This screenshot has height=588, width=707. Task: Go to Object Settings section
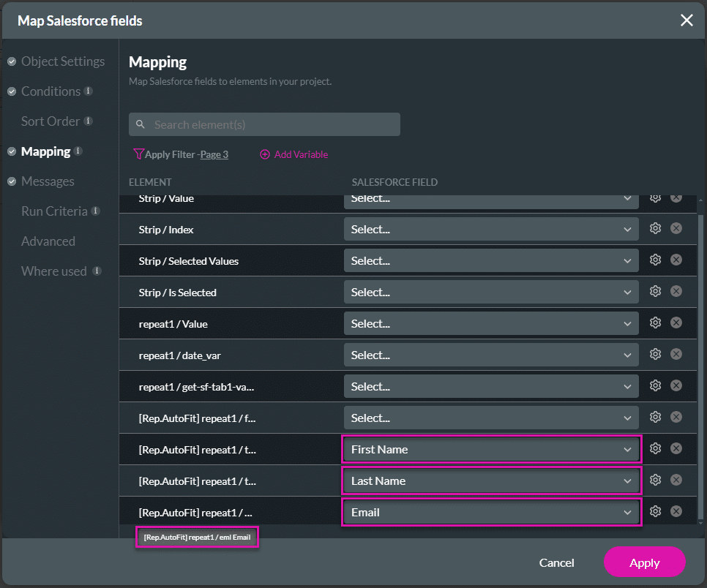click(x=62, y=61)
